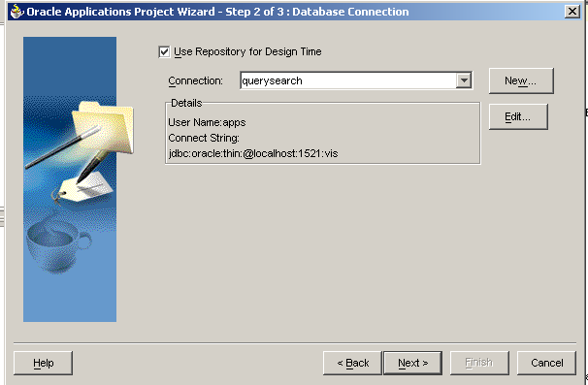Proceed with the Next button

pos(413,363)
